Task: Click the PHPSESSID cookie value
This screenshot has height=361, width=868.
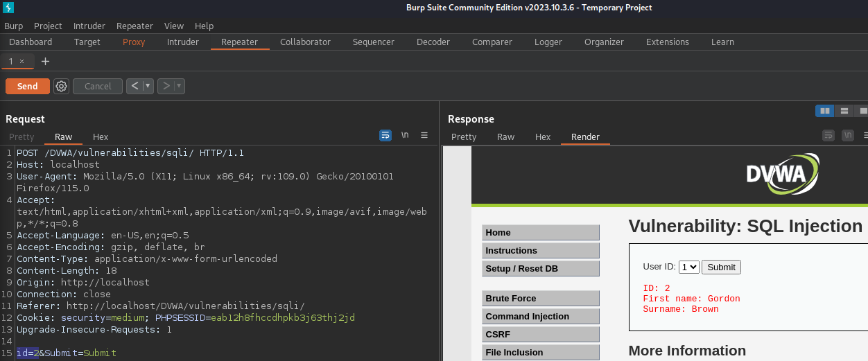Action: coord(283,317)
